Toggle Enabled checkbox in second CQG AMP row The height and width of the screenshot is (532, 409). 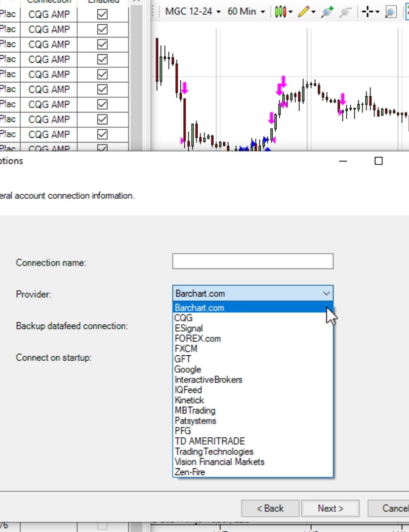click(102, 29)
